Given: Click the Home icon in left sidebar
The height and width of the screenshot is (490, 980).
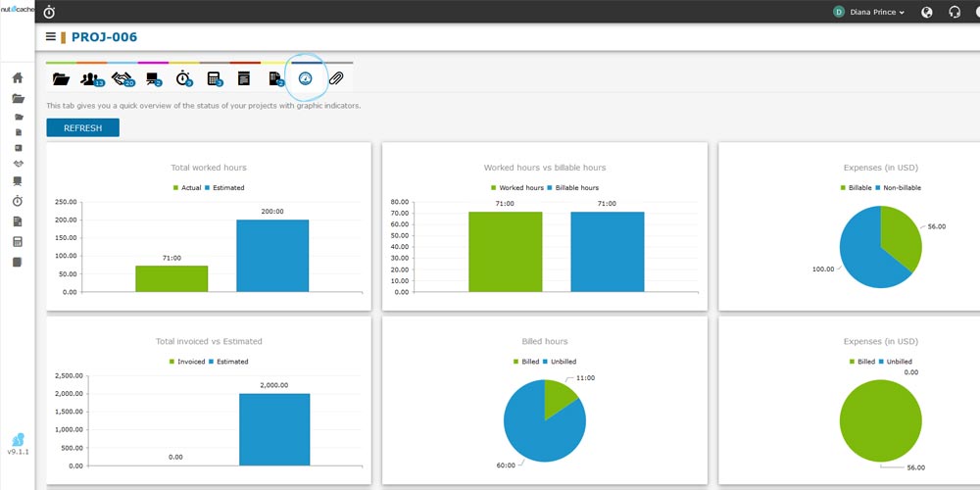Looking at the screenshot, I should tap(18, 77).
